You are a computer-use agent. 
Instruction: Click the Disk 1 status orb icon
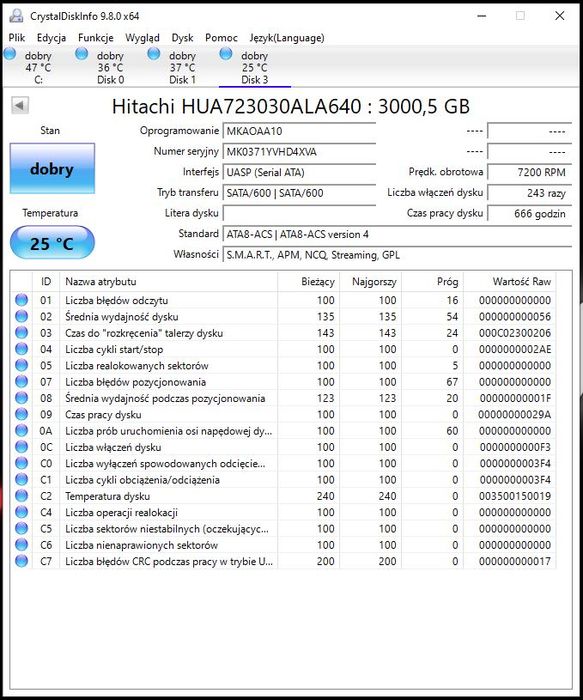coord(154,54)
